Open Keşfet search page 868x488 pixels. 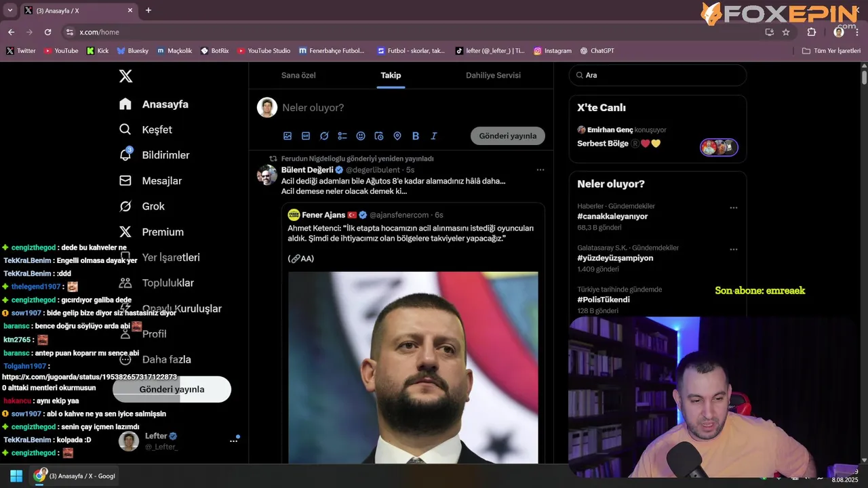tap(146, 129)
